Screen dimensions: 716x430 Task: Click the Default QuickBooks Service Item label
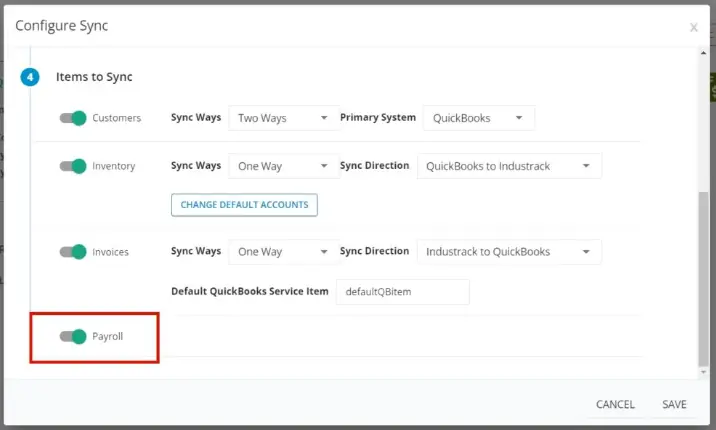coord(250,291)
